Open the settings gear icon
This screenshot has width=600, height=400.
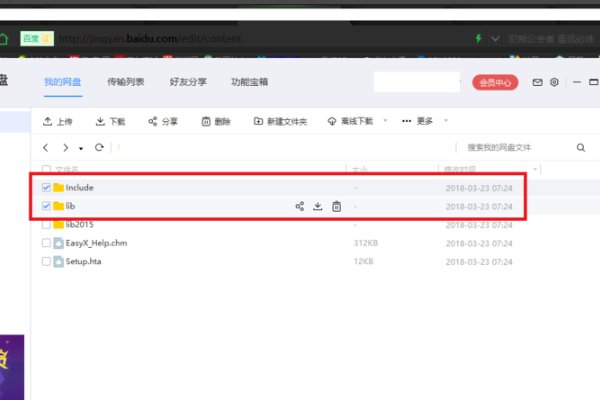coord(554,82)
